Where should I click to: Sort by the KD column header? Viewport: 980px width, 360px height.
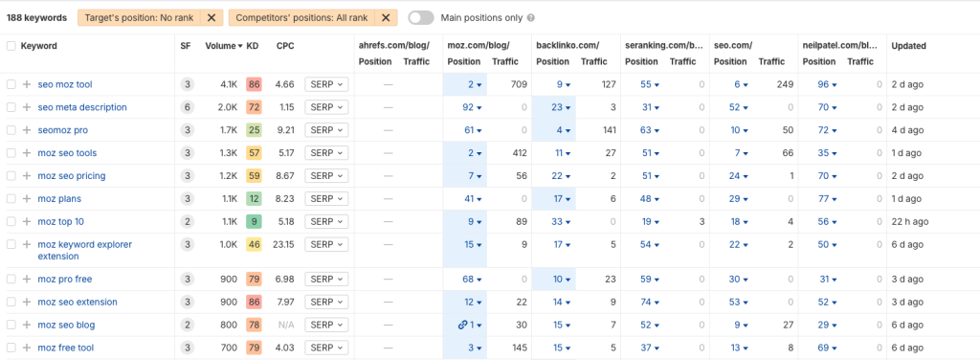click(x=253, y=46)
